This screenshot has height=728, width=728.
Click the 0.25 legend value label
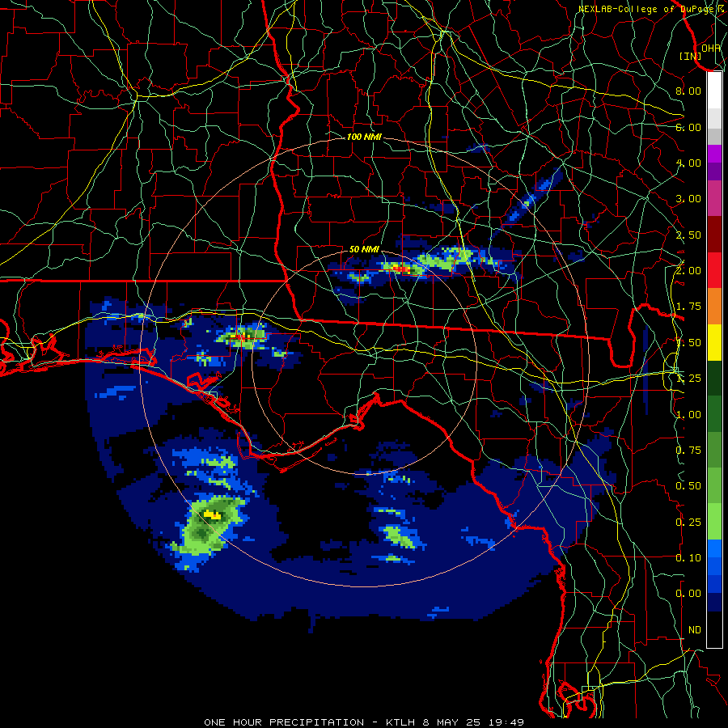tap(688, 523)
